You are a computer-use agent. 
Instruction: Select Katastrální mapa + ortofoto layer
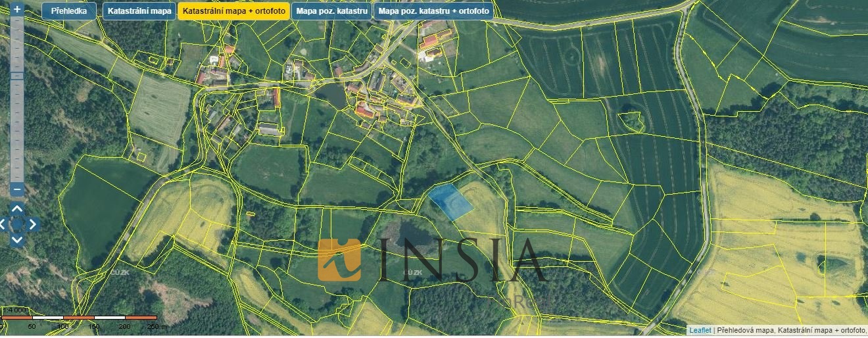[x=233, y=11]
